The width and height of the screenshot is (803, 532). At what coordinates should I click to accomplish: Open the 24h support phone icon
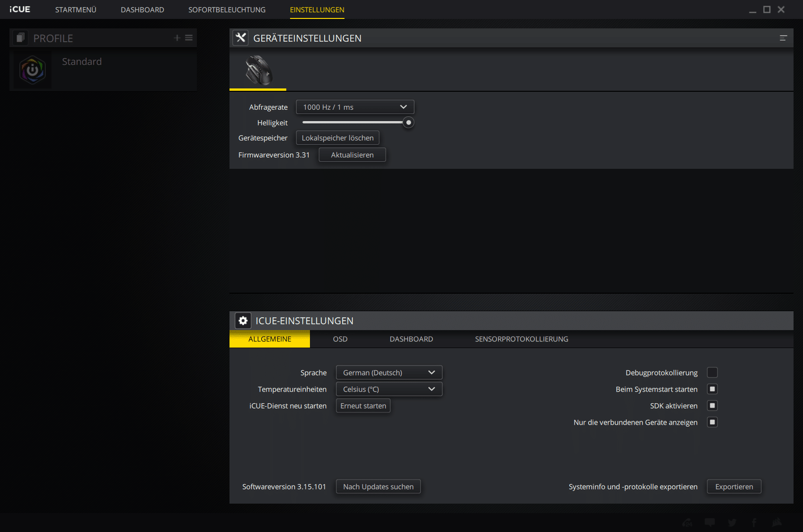[x=687, y=522]
